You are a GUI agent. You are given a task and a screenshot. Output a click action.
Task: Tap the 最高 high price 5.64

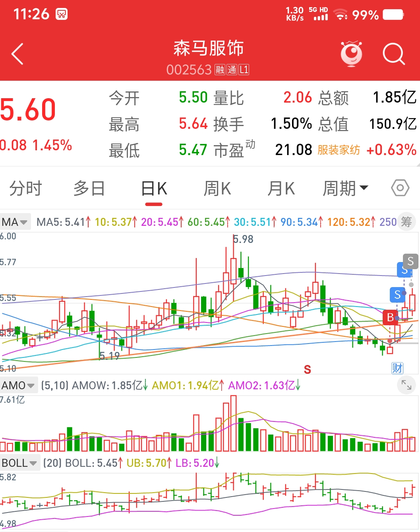(x=193, y=124)
